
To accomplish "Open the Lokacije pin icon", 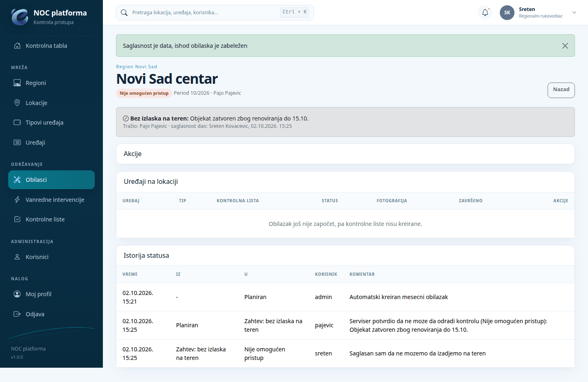I will [17, 103].
